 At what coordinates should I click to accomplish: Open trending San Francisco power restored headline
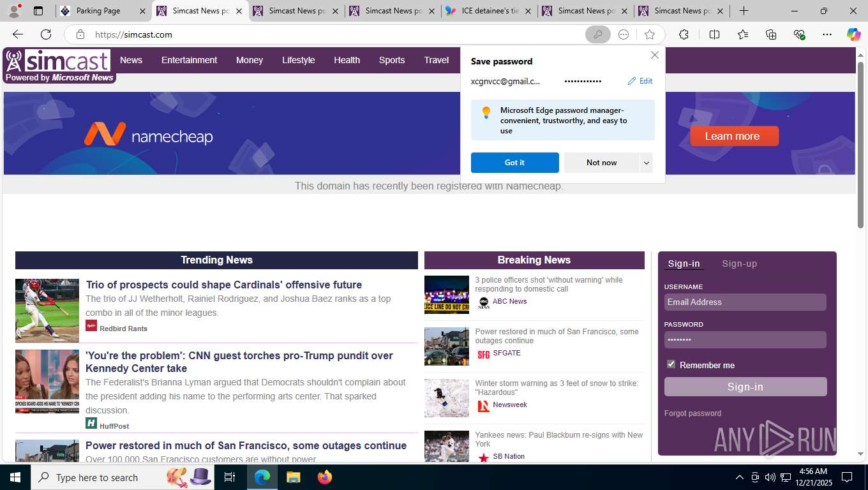coord(246,445)
